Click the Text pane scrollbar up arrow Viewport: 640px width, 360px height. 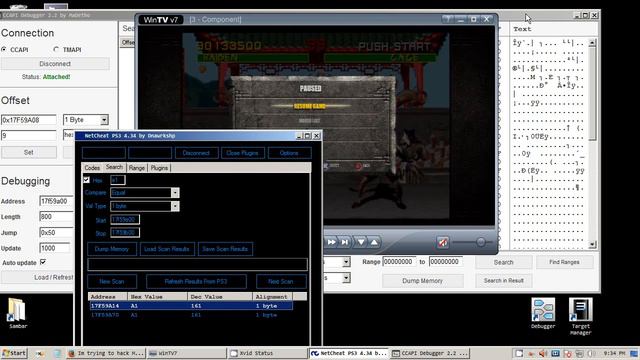tap(593, 42)
